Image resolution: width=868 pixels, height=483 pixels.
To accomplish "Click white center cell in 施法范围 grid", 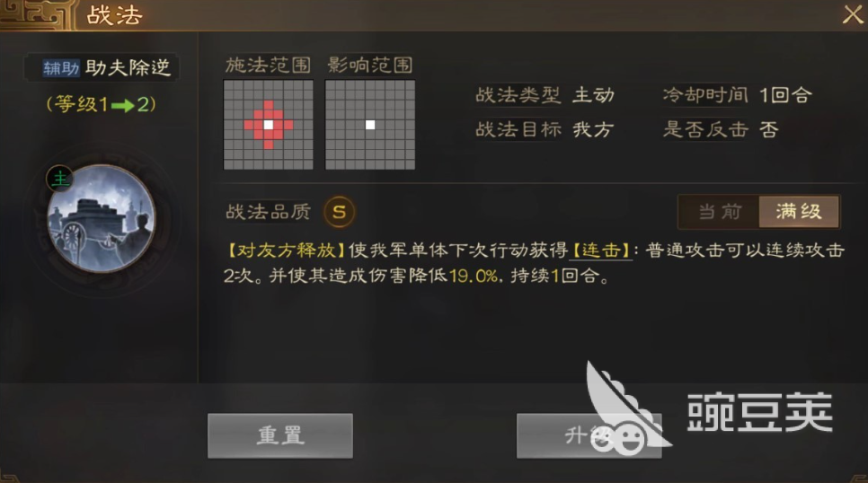I will coord(269,125).
